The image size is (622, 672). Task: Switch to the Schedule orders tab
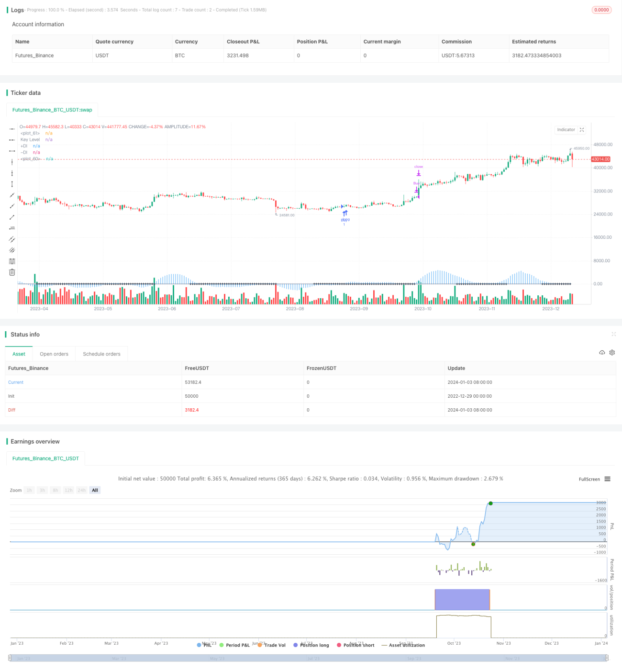click(101, 354)
